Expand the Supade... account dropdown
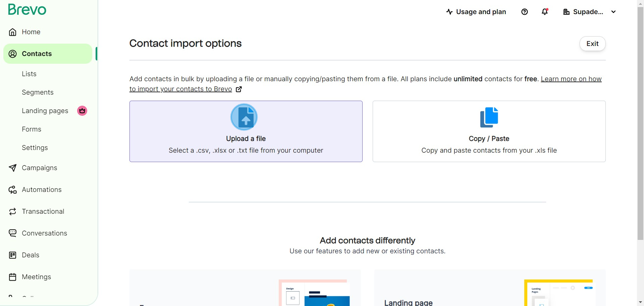 (x=590, y=12)
